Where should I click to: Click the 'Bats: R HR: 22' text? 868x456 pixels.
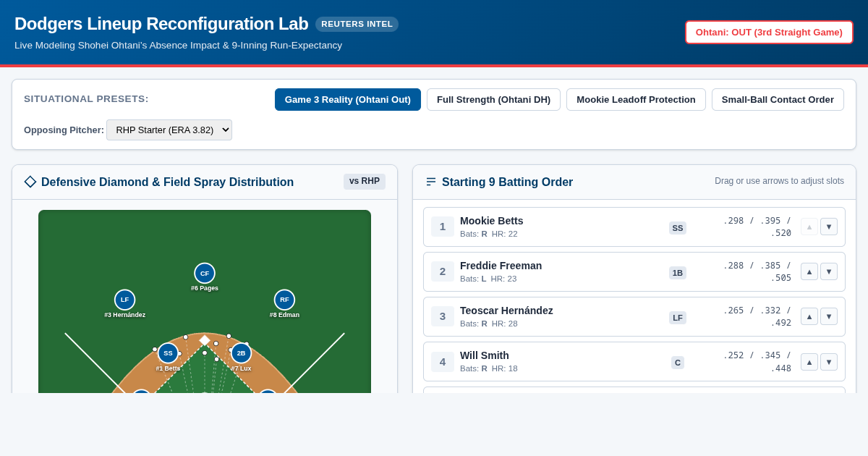click(x=489, y=234)
